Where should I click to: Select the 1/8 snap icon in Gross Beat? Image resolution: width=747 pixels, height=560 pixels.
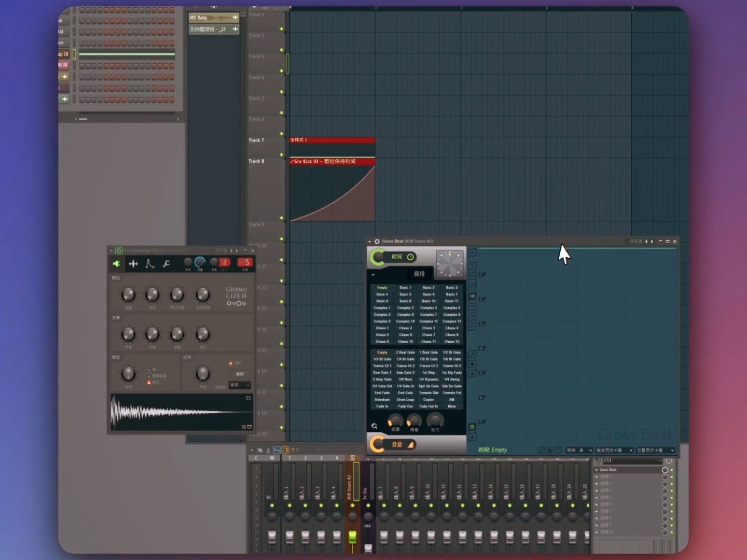coord(472,296)
